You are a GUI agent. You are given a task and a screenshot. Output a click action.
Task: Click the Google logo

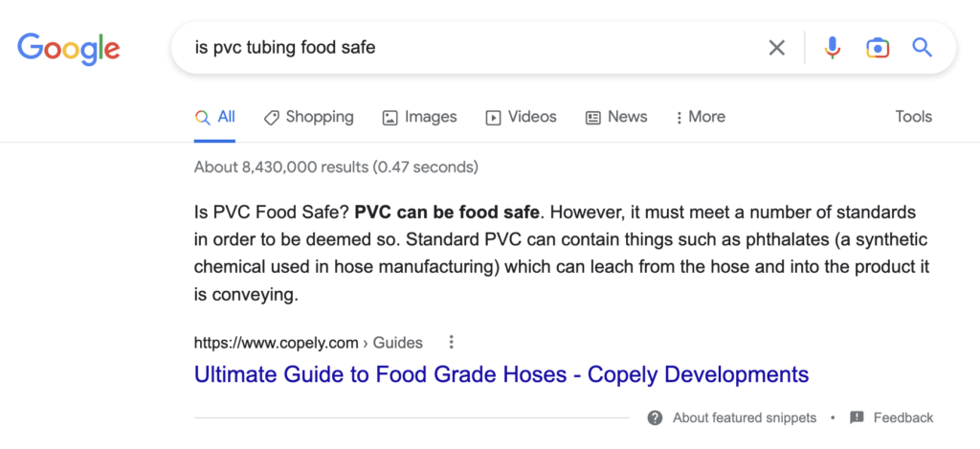click(x=68, y=48)
